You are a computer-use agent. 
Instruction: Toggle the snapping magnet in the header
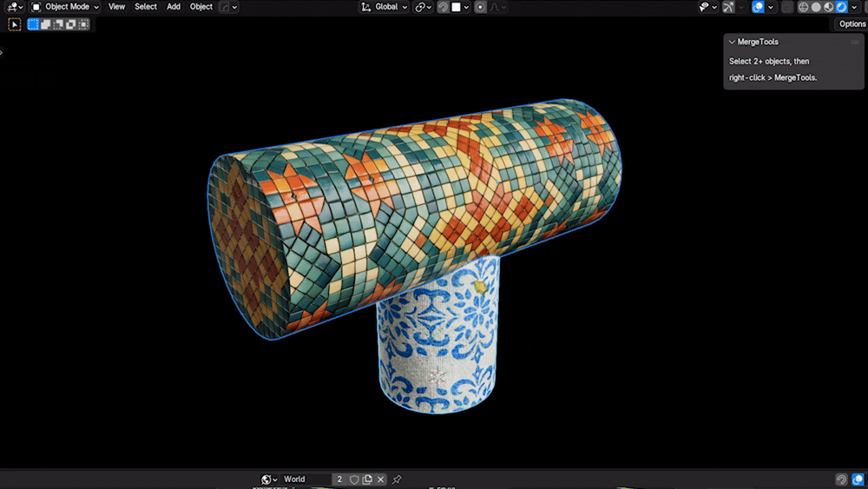[443, 7]
